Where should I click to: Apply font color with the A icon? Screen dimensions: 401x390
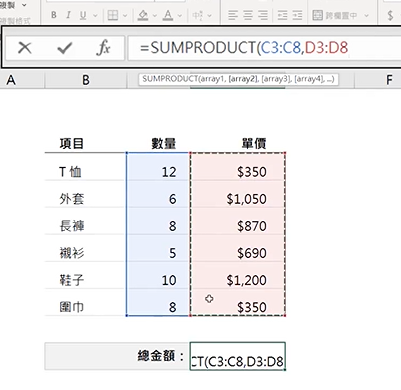168,15
